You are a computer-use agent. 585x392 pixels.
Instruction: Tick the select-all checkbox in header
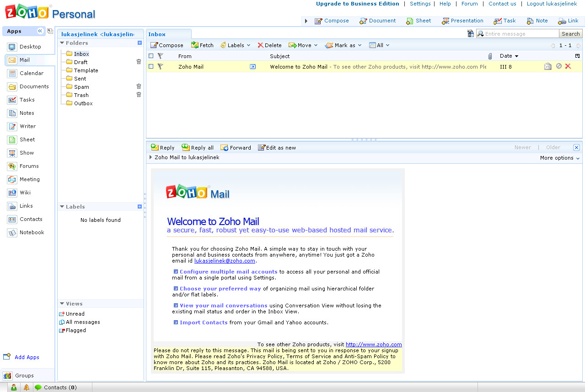tap(151, 56)
